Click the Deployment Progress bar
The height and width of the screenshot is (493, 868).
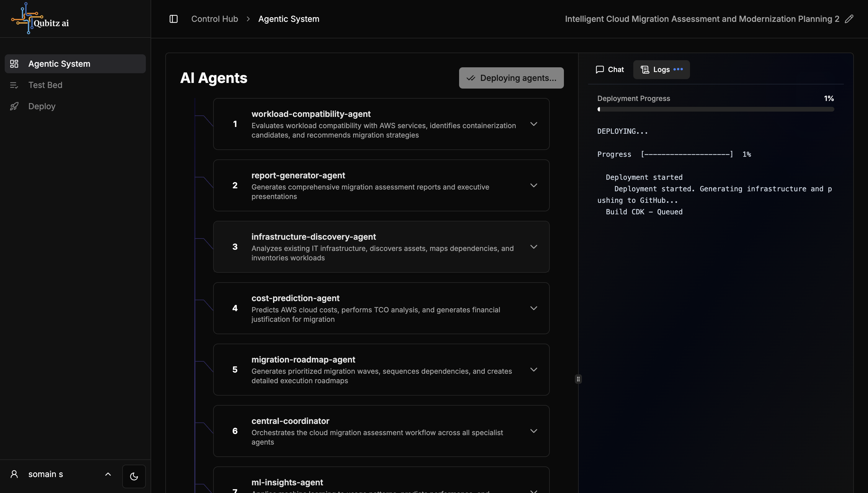[x=715, y=109]
